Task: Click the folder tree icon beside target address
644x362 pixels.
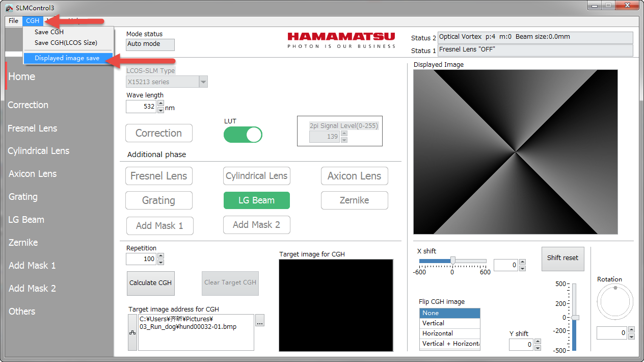Action: (x=132, y=332)
